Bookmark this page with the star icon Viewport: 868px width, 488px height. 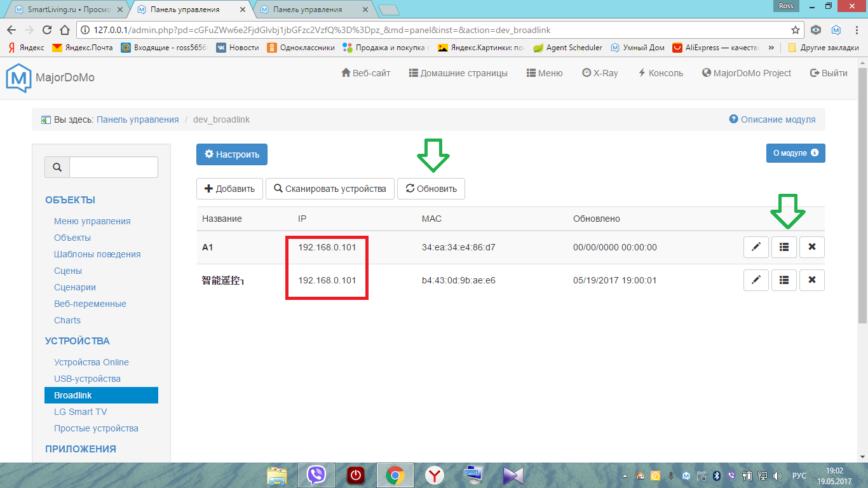(795, 30)
